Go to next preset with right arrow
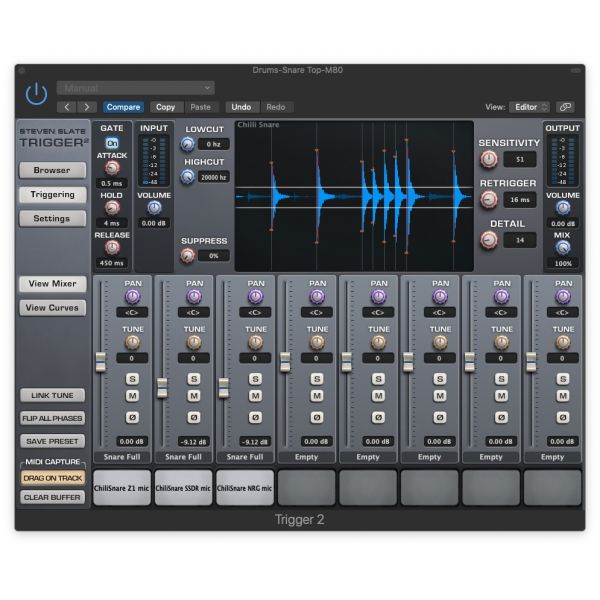The width and height of the screenshot is (600, 600). (86, 107)
